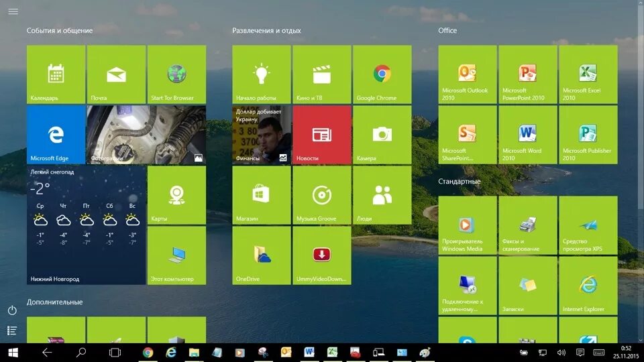The height and width of the screenshot is (362, 644).
Task: Open Excel from the taskbar
Action: pyautogui.click(x=332, y=353)
